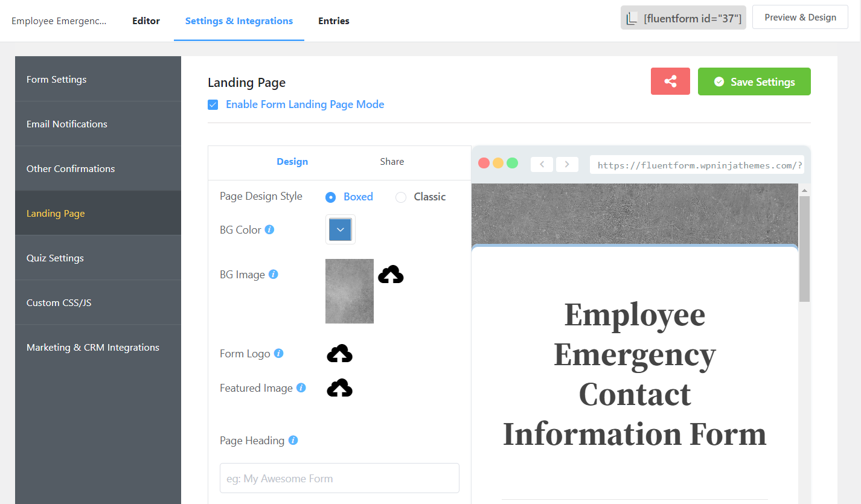Click the forward arrow in the preview browser
Screen dimensions: 861x504
566,164
